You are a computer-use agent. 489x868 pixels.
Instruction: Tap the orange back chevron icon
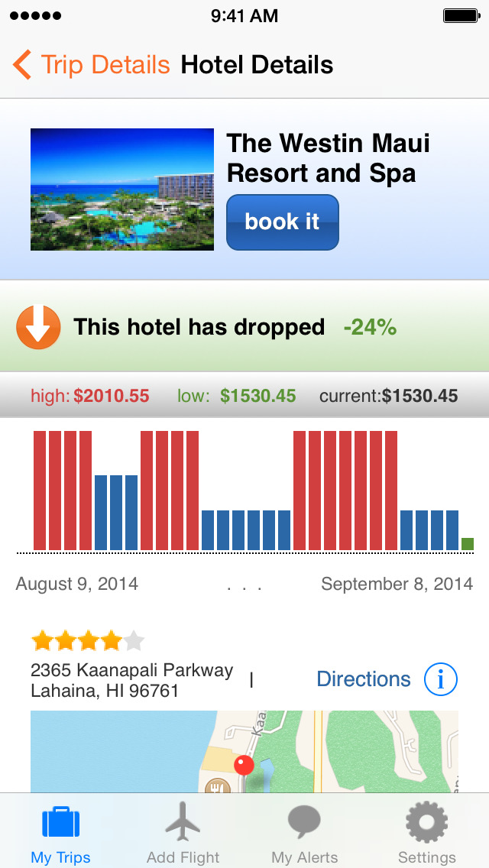tap(22, 65)
